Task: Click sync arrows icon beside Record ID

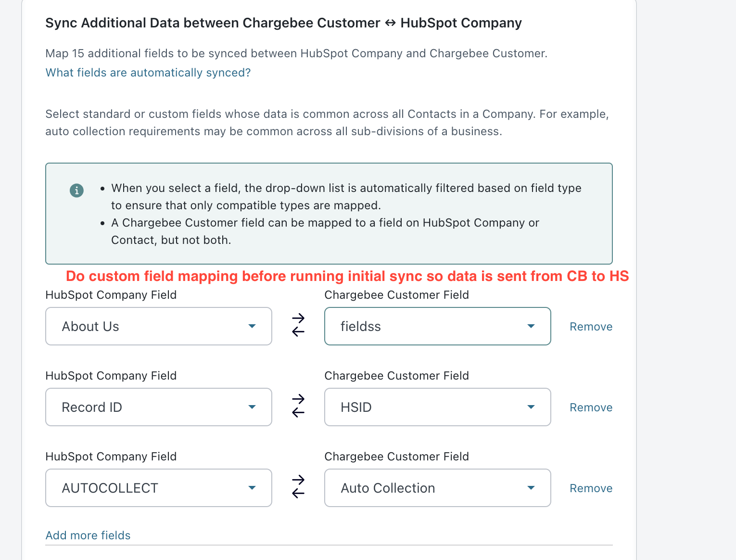Action: click(298, 406)
